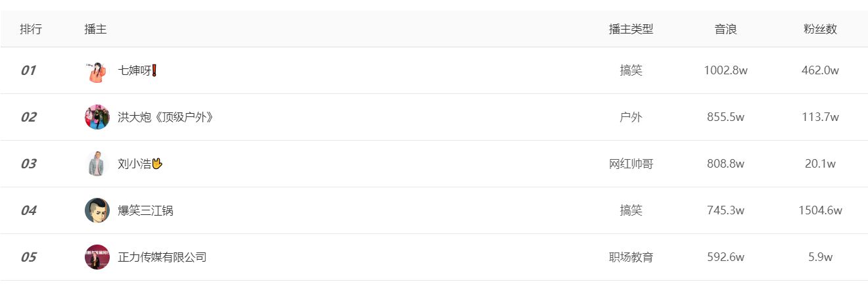
Task: Open the 洪大炮《顶级户外》 avatar image
Action: pyautogui.click(x=97, y=117)
